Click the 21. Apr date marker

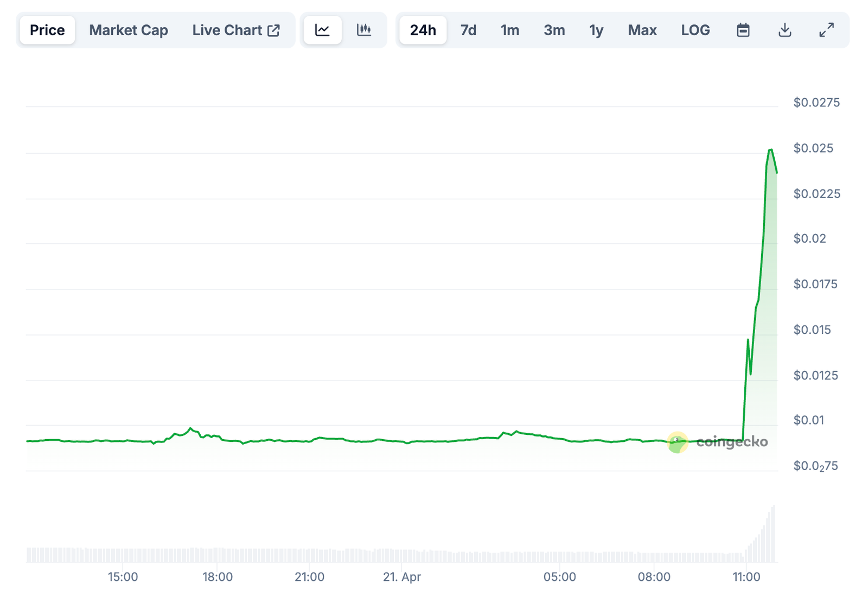coord(401,577)
